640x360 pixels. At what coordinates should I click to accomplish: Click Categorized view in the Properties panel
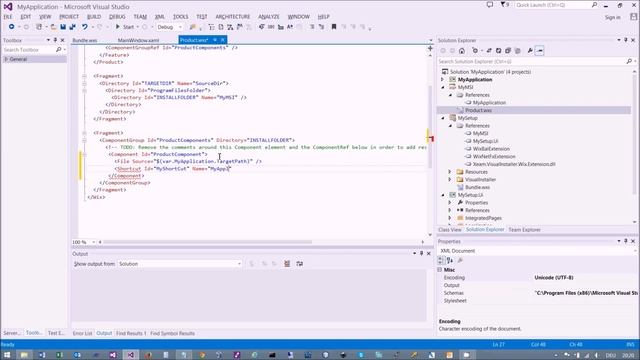[x=440, y=260]
